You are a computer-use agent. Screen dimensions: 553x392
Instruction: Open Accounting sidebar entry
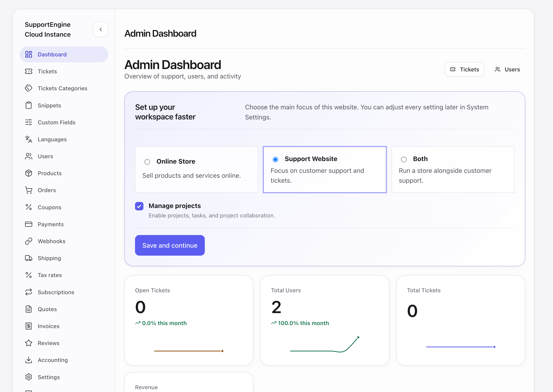coord(64,360)
